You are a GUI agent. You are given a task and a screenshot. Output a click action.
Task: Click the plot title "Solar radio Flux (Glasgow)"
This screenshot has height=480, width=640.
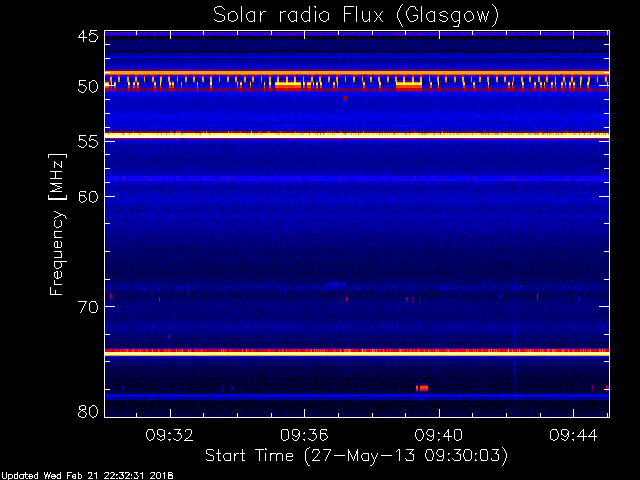point(356,16)
